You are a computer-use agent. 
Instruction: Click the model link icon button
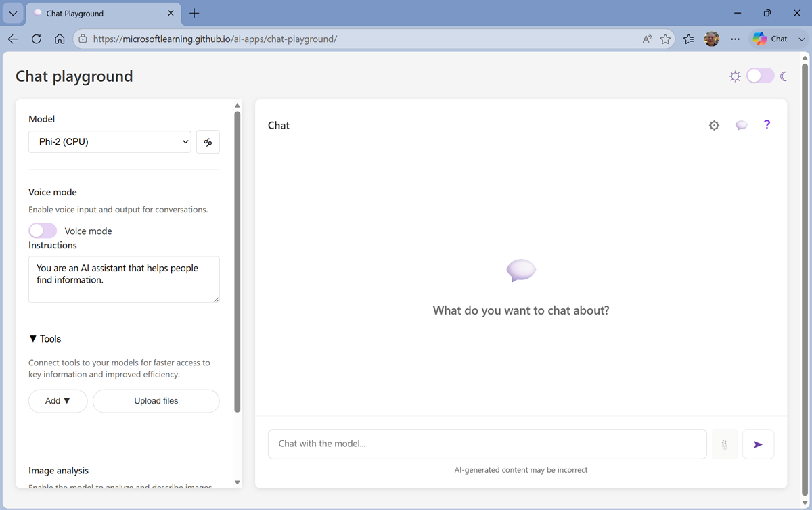coord(208,142)
